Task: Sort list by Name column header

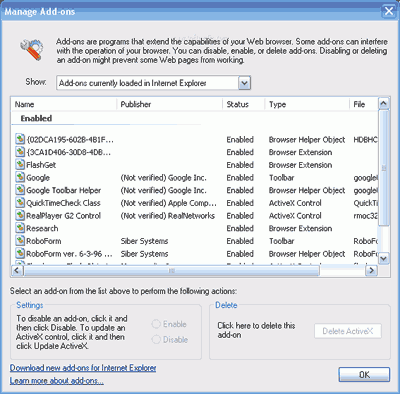Action: [64, 104]
